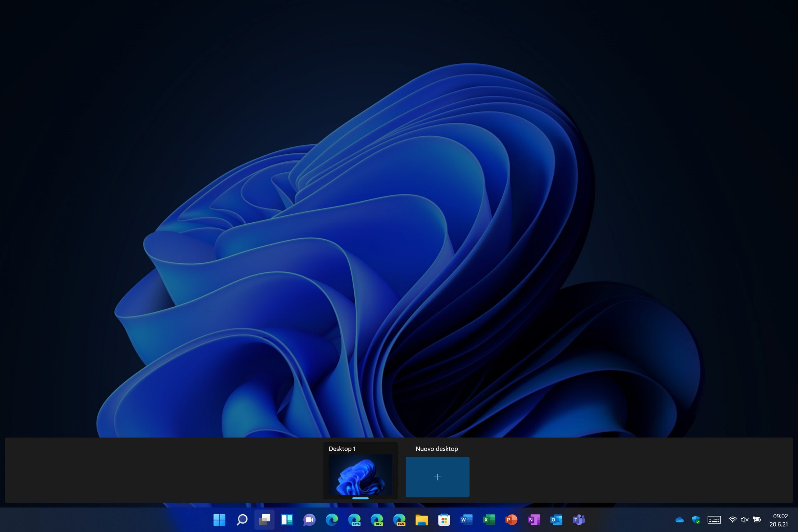
Task: Open Microsoft Edge Canary
Action: click(399, 520)
